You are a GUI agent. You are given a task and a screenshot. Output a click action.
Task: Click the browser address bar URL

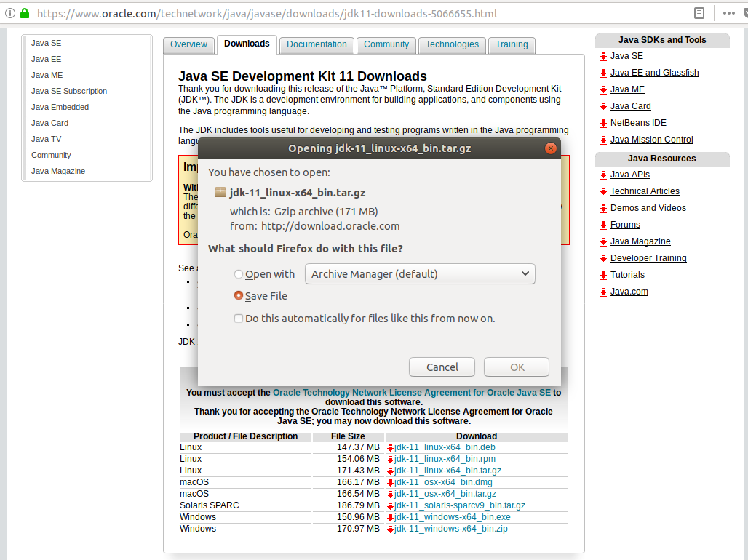267,13
